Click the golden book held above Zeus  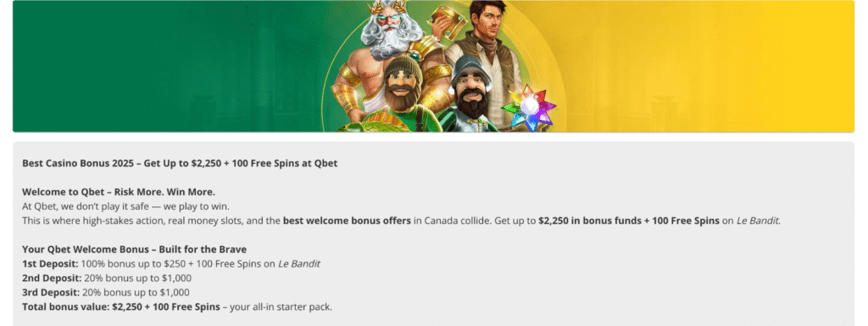point(448,21)
